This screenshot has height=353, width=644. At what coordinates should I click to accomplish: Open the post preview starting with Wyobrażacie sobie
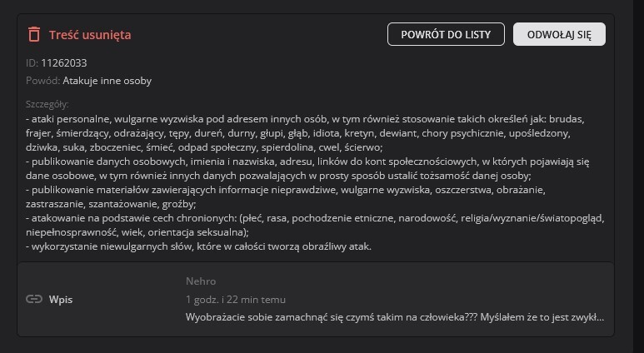pos(392,317)
